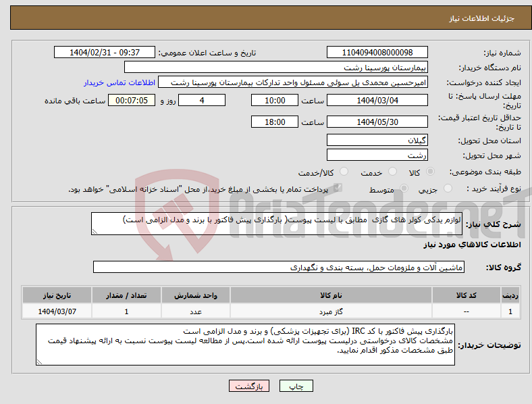Click the deadline time field 10:00
Image resolution: width=532 pixels, height=404 pixels.
pyautogui.click(x=275, y=100)
